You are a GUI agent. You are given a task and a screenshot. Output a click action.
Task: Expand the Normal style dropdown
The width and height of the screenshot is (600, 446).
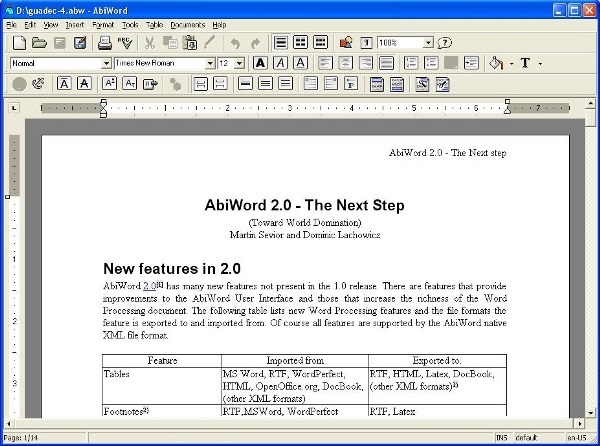pos(106,63)
